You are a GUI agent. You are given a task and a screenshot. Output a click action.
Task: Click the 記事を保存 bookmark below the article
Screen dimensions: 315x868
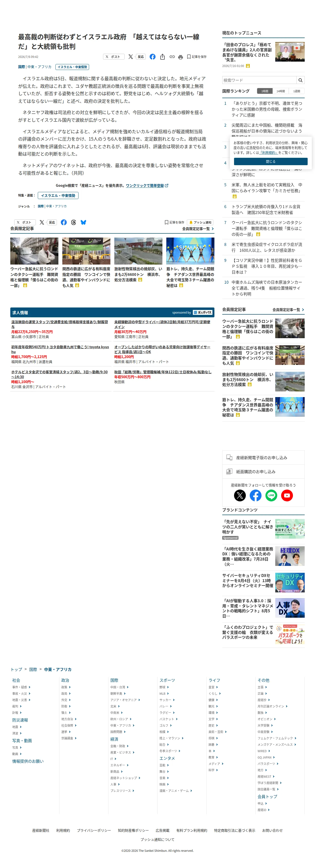point(174,222)
